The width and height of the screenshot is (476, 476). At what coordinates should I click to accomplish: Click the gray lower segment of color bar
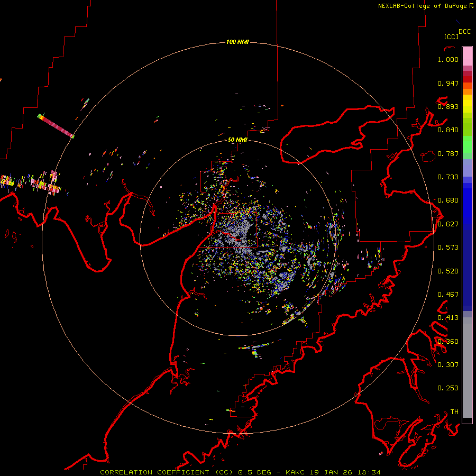tap(467, 368)
